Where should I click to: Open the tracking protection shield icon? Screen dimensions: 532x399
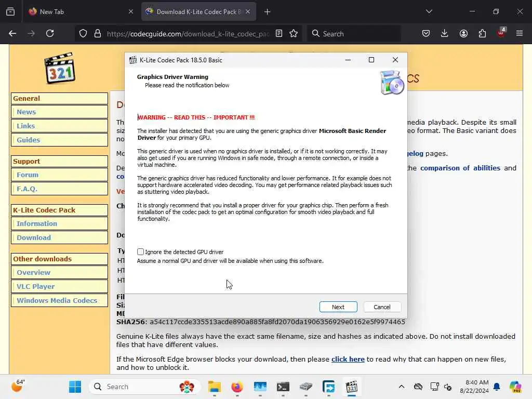click(83, 33)
